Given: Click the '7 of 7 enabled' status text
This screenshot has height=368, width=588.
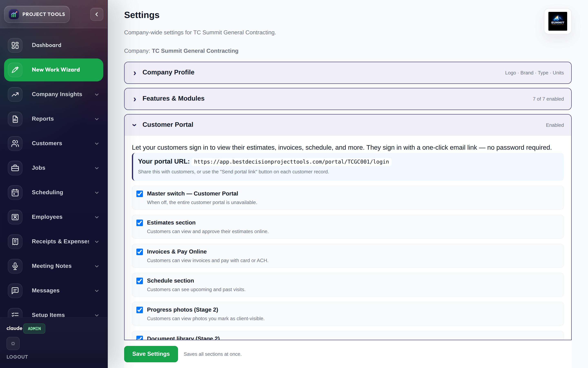Looking at the screenshot, I should point(548,99).
